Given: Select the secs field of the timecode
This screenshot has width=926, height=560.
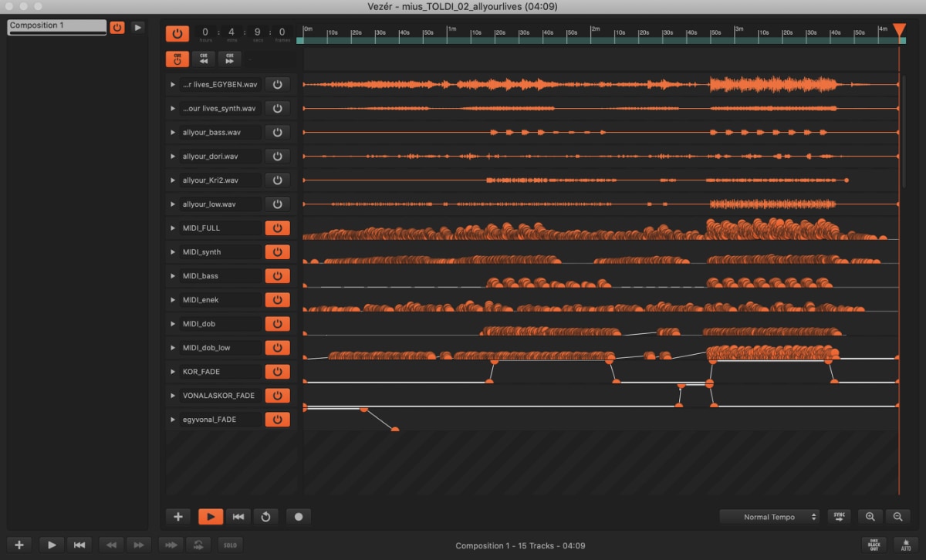Looking at the screenshot, I should coord(256,34).
